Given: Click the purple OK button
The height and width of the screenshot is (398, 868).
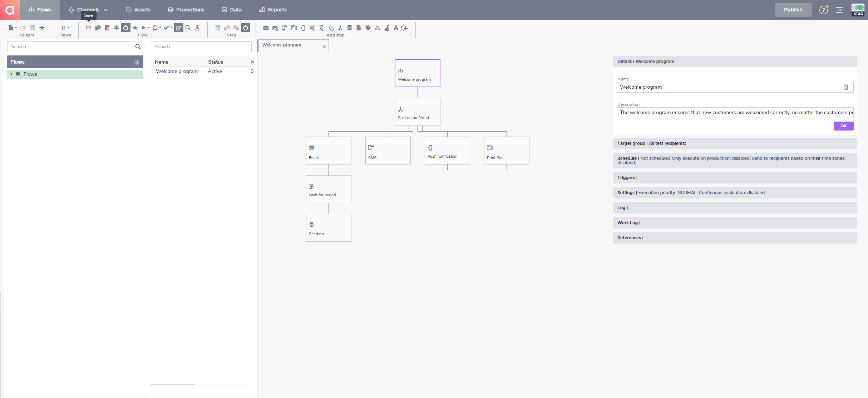Looking at the screenshot, I should 843,126.
